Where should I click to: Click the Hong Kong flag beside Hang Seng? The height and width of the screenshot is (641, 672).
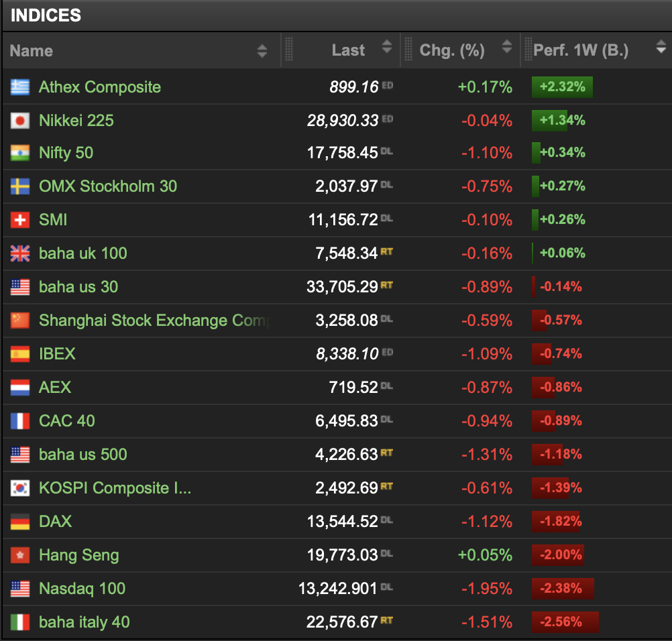[20, 555]
